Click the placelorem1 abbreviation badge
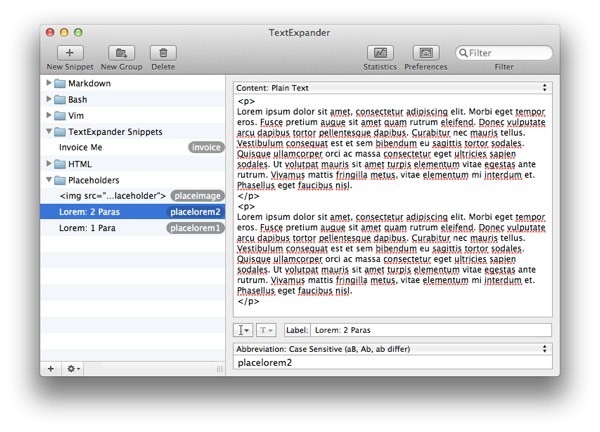The height and width of the screenshot is (432, 600). [x=195, y=228]
